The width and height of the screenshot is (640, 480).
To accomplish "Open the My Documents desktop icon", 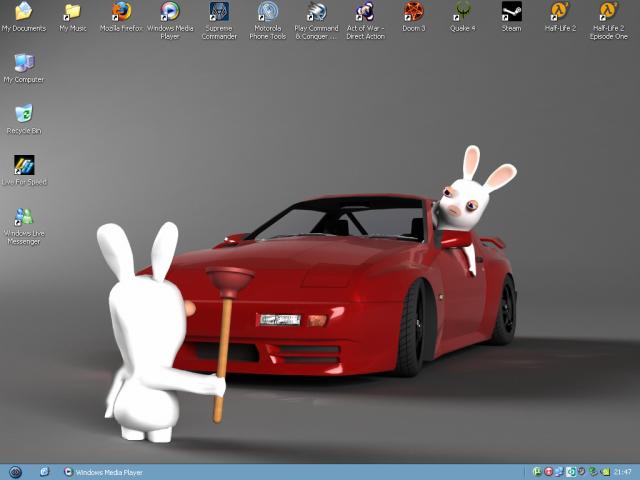I will pos(24,17).
